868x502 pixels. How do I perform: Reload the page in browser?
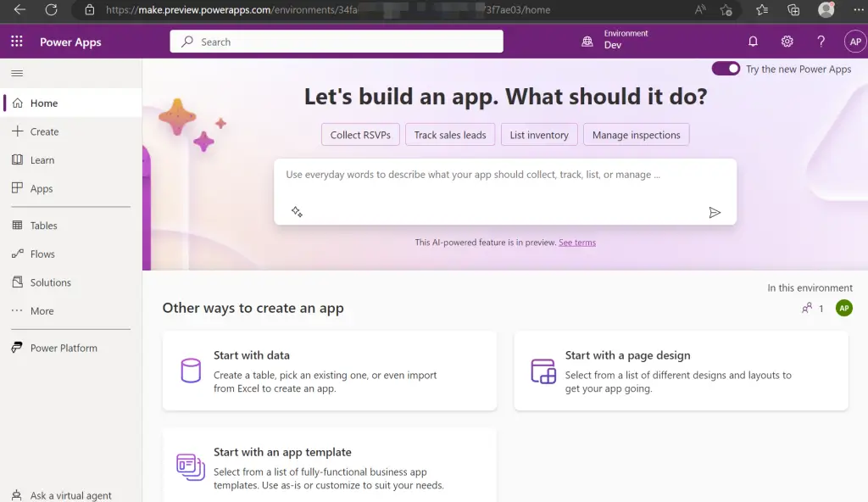click(x=51, y=9)
